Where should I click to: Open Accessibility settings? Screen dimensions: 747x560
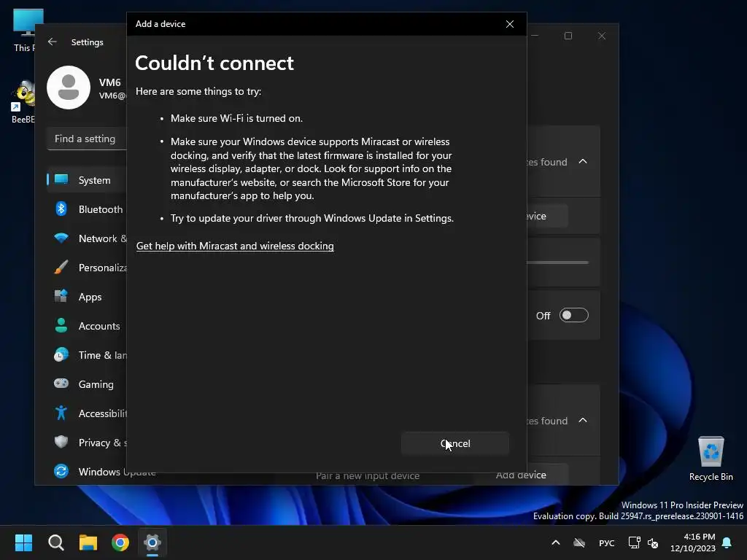pos(88,413)
